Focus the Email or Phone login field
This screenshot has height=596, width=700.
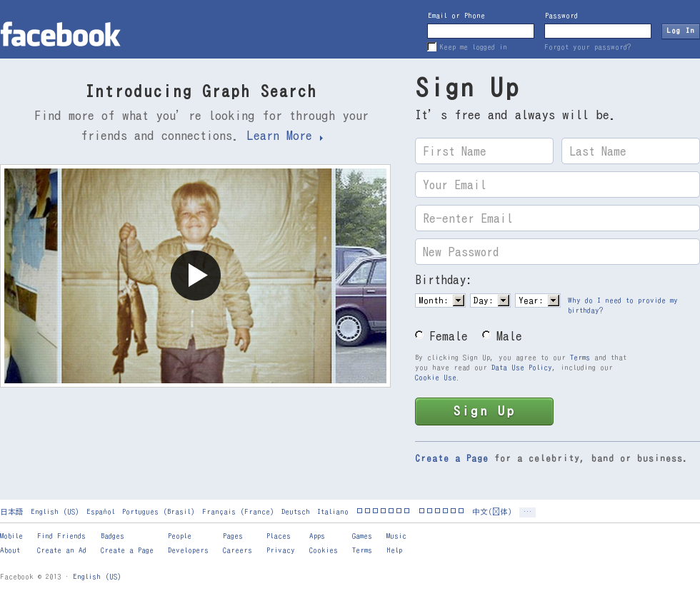(480, 31)
